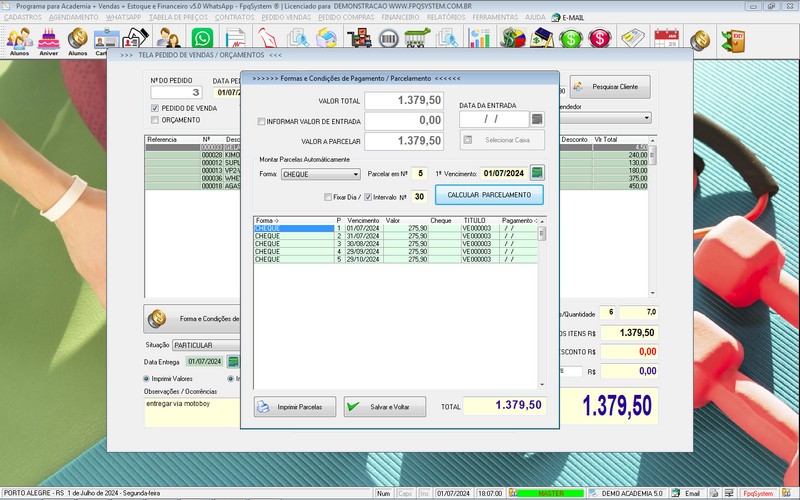
Task: Click Forma e Condições de pagamento button
Action: tap(192, 319)
